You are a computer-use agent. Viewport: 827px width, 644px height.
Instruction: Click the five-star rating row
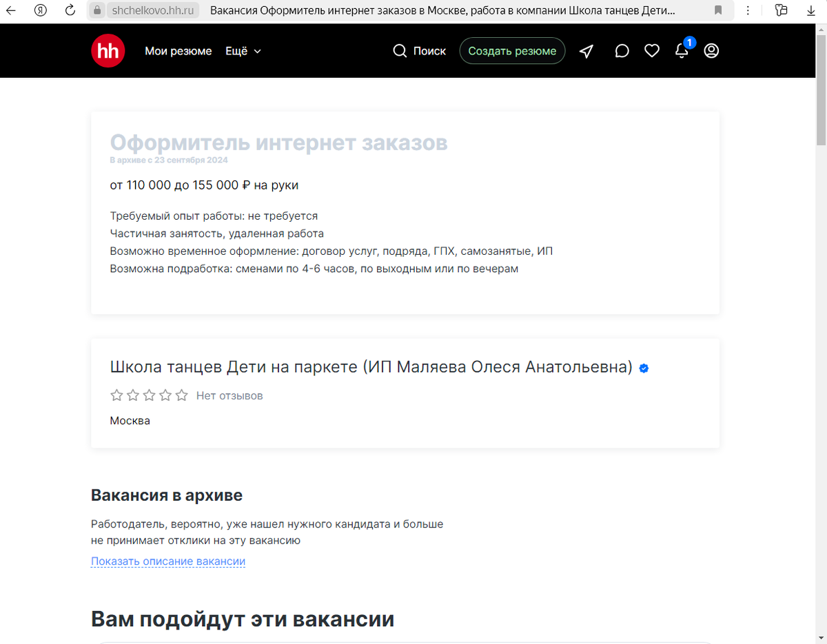149,395
